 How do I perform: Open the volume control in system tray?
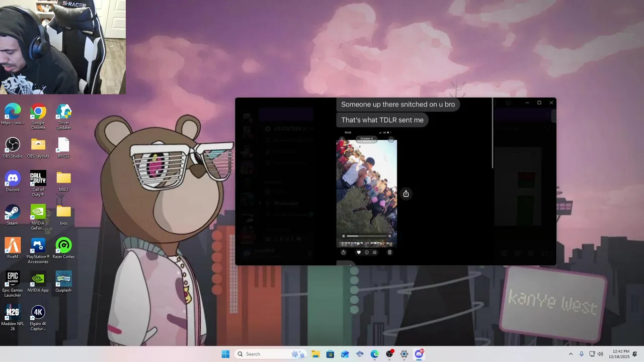[x=600, y=354]
